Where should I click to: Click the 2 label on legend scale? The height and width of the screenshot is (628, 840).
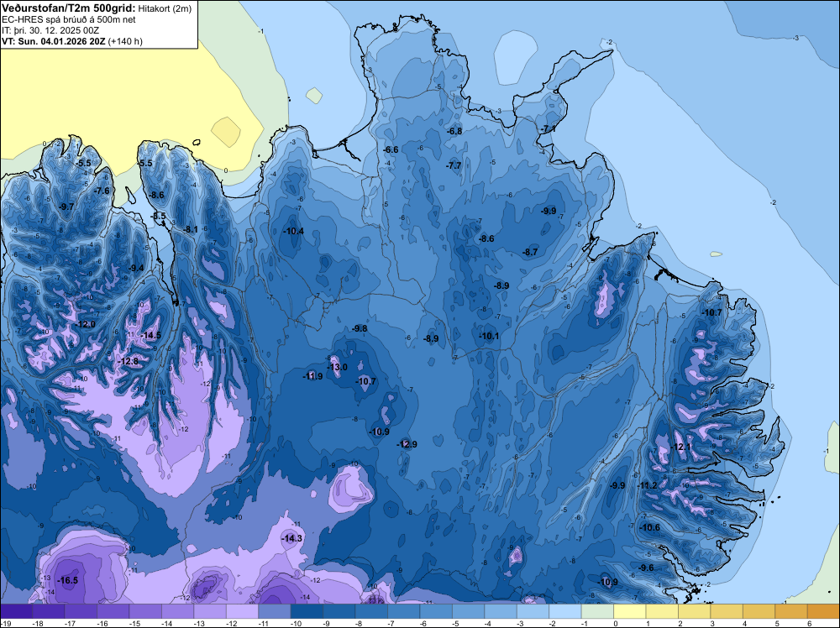tap(680, 623)
